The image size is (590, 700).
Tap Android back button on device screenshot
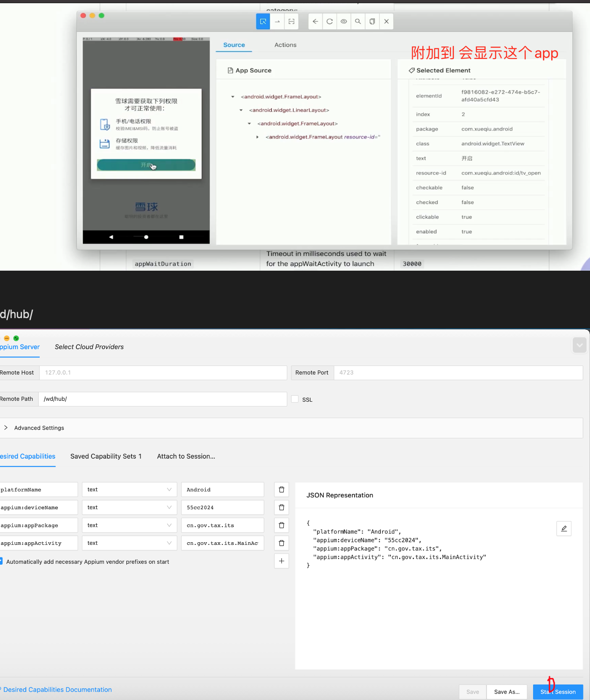(111, 237)
